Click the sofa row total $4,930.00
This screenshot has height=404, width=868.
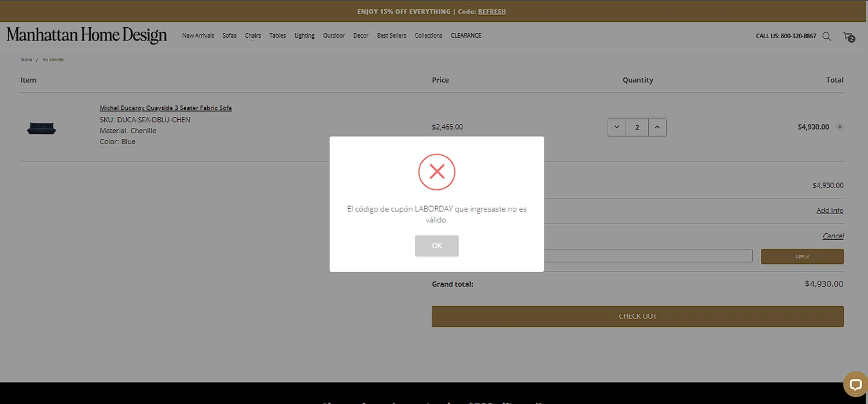(x=813, y=127)
